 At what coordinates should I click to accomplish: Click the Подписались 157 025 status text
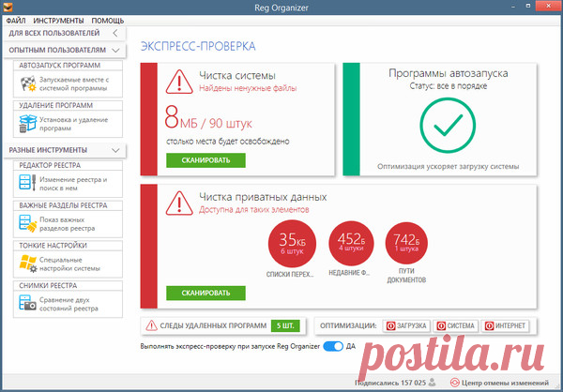tap(390, 383)
